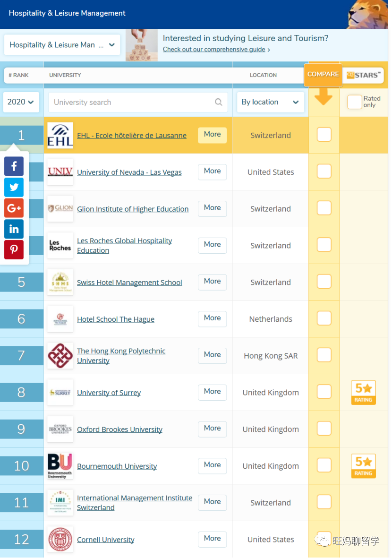Click the UNLV logo

pos(60,172)
